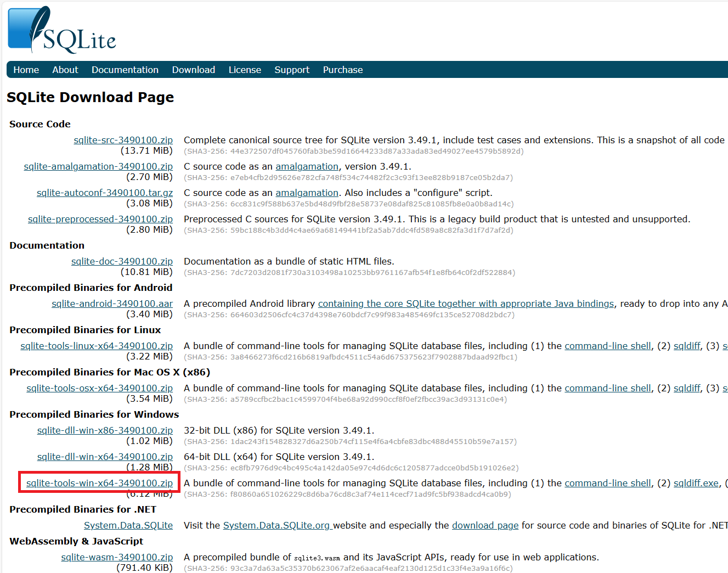Image resolution: width=728 pixels, height=573 pixels.
Task: Select Download in the navigation bar
Action: [194, 70]
